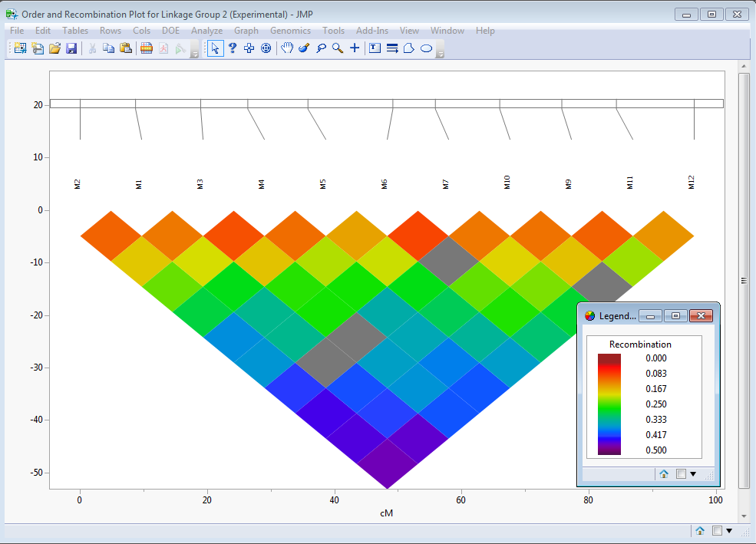Click the Cut scissors icon
The height and width of the screenshot is (544, 756).
(x=92, y=48)
